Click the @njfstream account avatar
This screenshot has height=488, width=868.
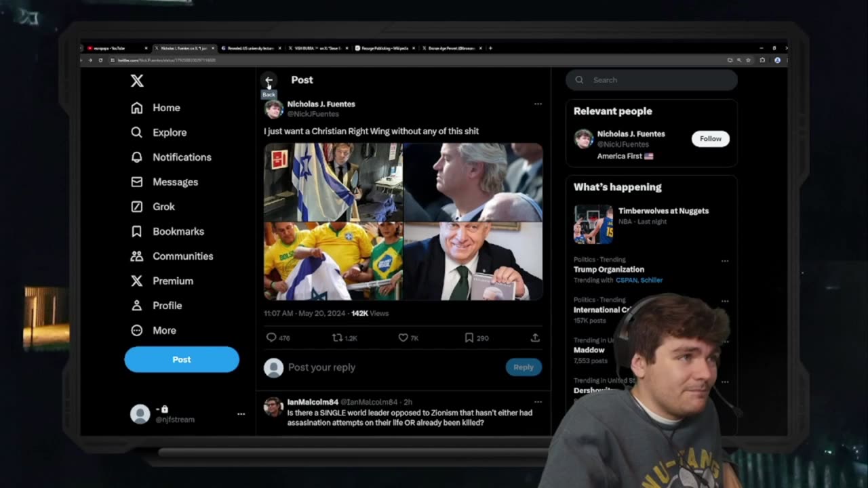click(140, 413)
